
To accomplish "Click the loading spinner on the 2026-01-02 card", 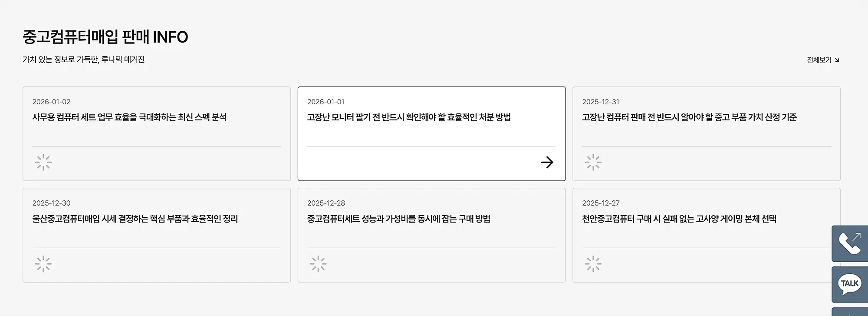I will 43,163.
